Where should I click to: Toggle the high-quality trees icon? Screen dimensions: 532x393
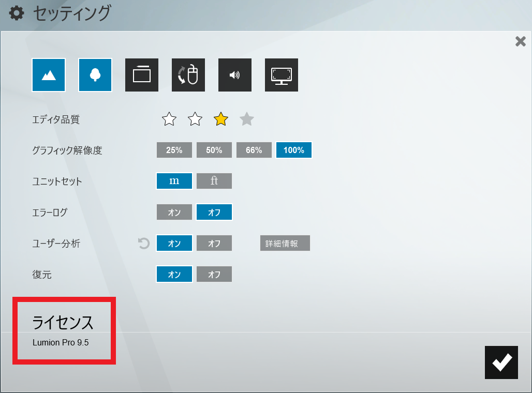pyautogui.click(x=95, y=75)
